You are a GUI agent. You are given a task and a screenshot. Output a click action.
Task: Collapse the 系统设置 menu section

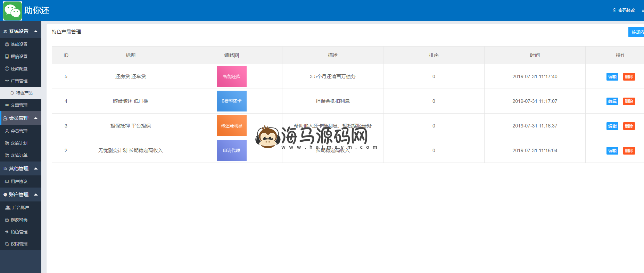[36, 31]
